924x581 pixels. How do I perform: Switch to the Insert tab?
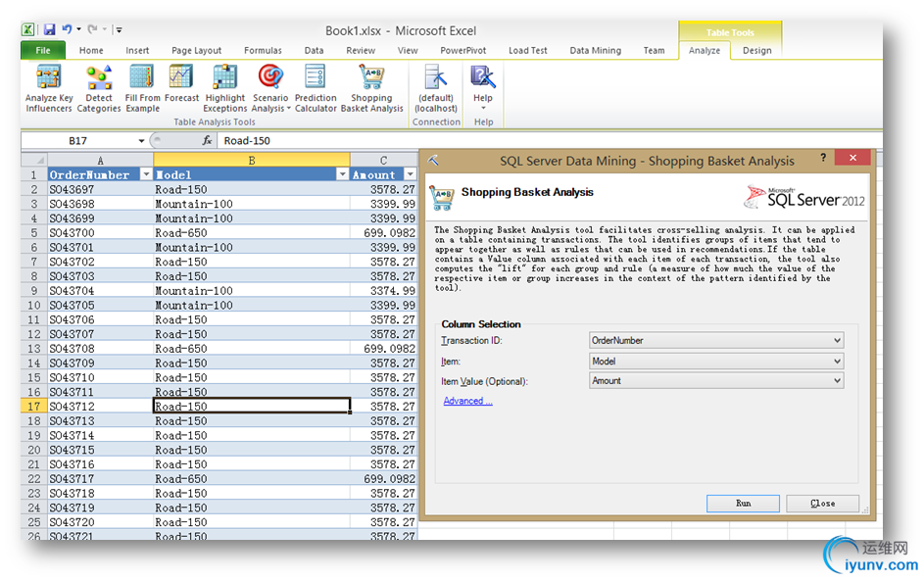click(137, 51)
